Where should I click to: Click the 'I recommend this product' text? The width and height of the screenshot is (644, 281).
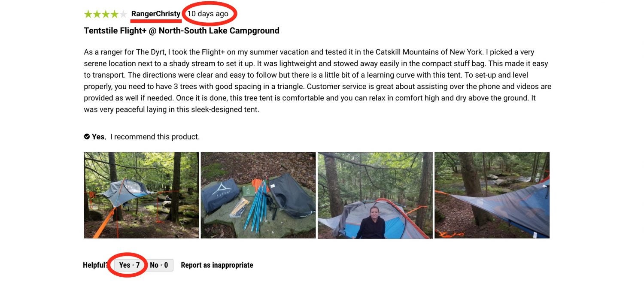pyautogui.click(x=155, y=137)
